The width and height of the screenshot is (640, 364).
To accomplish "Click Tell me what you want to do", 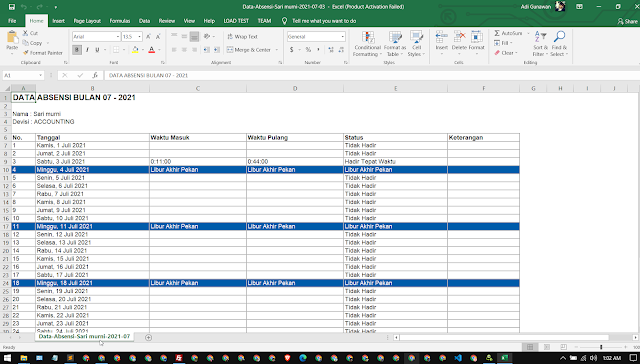I will point(324,21).
